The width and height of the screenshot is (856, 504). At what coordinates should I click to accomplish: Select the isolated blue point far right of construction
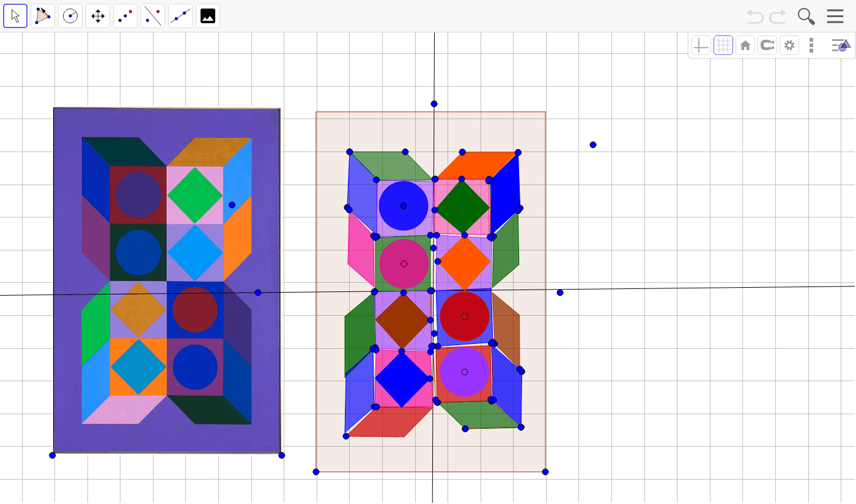pos(593,145)
